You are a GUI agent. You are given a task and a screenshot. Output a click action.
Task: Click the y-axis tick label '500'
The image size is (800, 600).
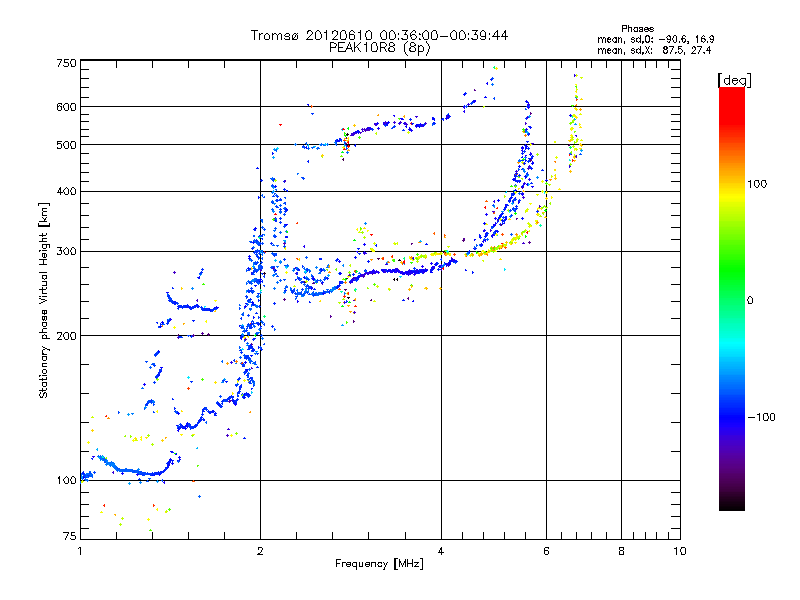point(66,145)
